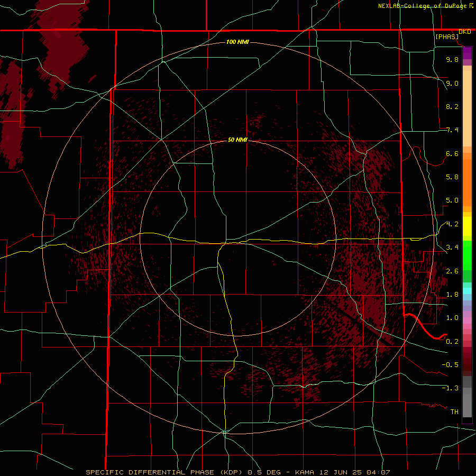Image resolution: width=476 pixels, height=476 pixels.
Task: Pick the yellow swatch on color bar
Action: [467, 226]
